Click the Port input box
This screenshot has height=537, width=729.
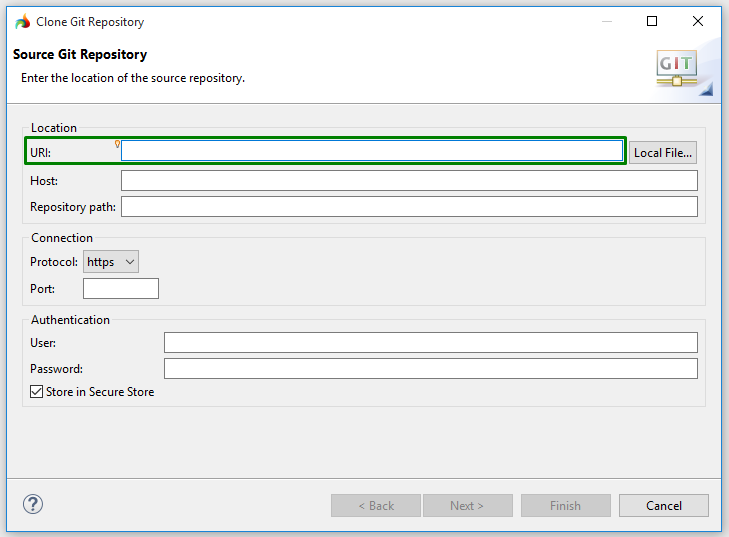pos(120,289)
